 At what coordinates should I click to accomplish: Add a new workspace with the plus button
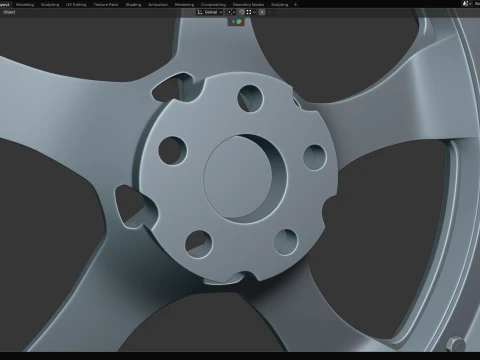(295, 5)
